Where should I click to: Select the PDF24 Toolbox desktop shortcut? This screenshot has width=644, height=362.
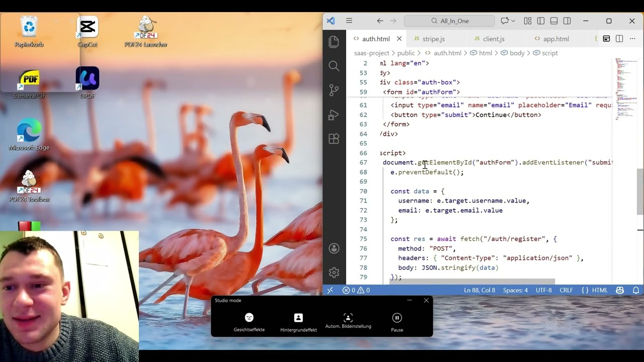point(29,187)
